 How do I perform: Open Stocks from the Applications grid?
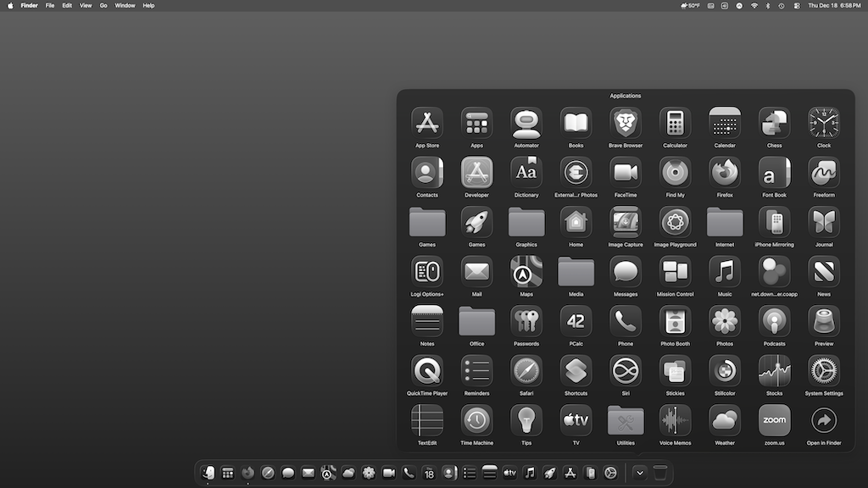[x=774, y=371]
